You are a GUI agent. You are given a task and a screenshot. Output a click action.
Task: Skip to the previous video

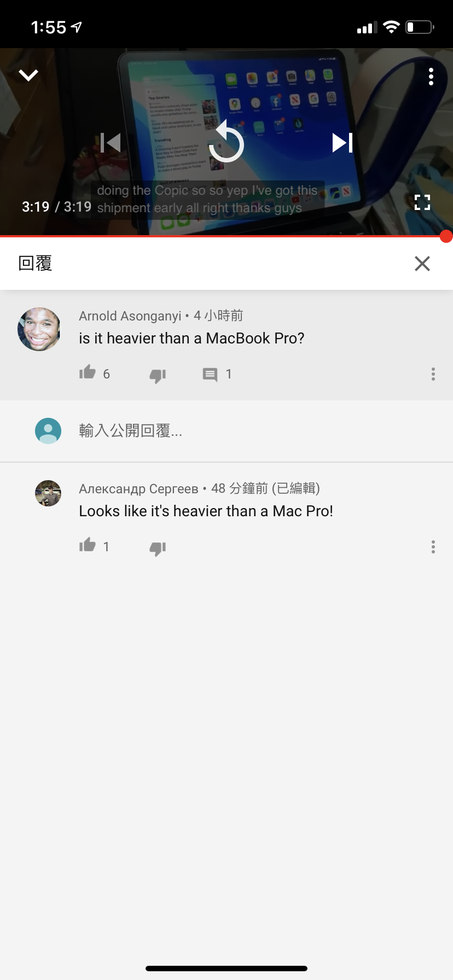tap(111, 143)
